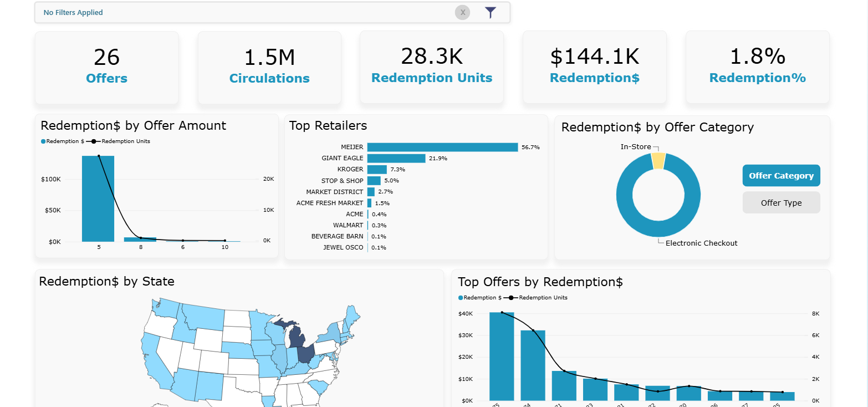The height and width of the screenshot is (407, 868).
Task: Click the MARKET DISTRICT retailer bar
Action: [371, 192]
